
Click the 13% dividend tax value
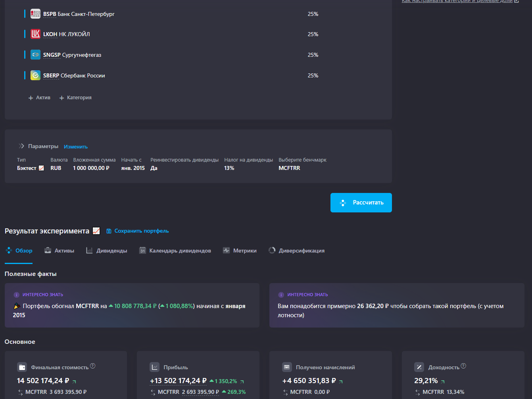tap(229, 168)
